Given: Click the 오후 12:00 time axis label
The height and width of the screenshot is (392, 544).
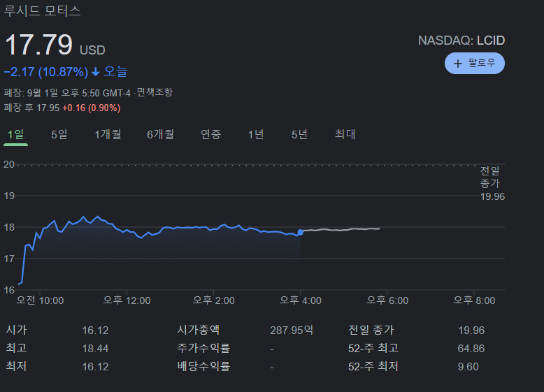Looking at the screenshot, I should [x=127, y=300].
